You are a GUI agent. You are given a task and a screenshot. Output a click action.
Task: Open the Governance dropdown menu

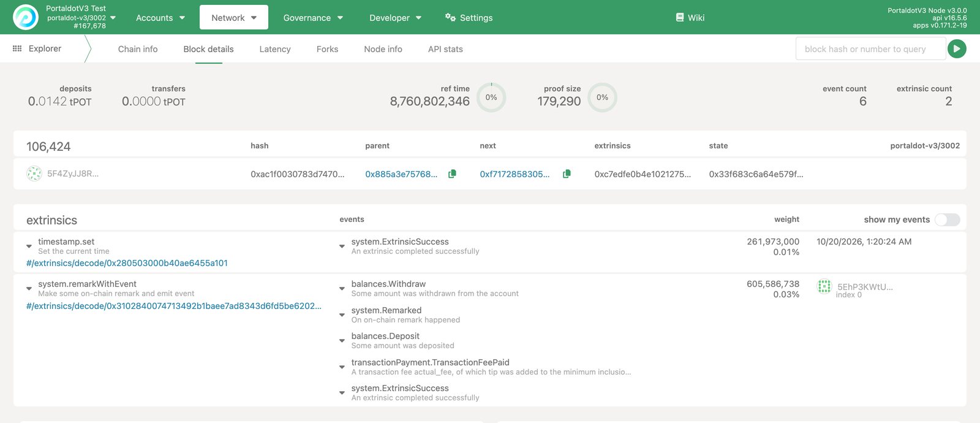313,18
